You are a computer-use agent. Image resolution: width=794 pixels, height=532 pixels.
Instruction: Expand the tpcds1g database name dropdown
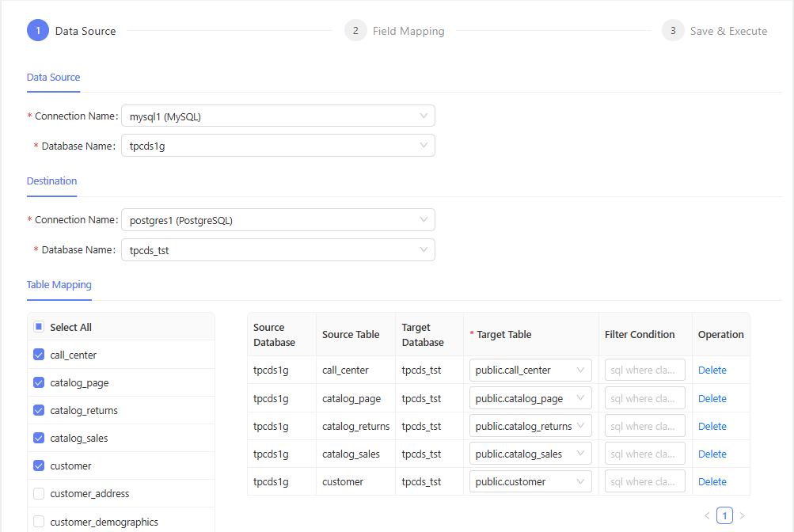(278, 146)
